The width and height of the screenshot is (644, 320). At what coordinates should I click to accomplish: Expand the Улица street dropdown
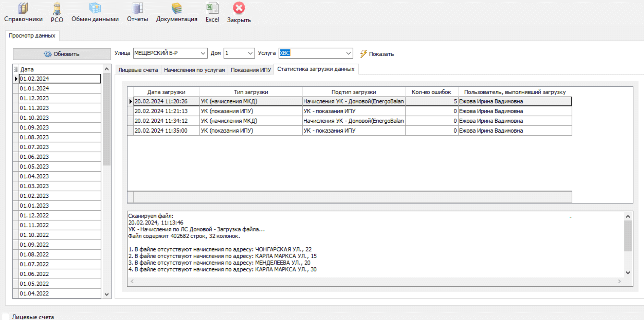203,53
